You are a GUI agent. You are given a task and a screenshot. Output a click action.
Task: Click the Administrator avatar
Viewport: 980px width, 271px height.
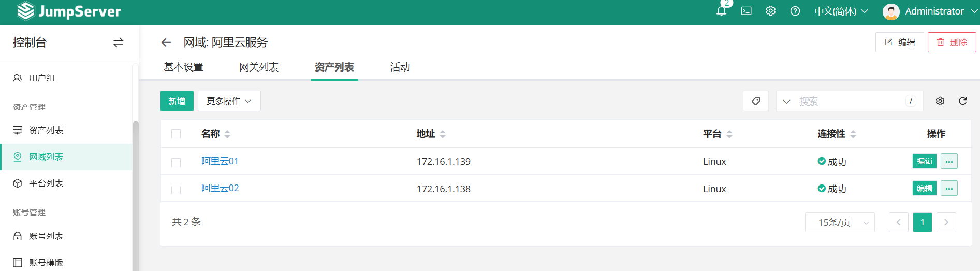(x=891, y=11)
